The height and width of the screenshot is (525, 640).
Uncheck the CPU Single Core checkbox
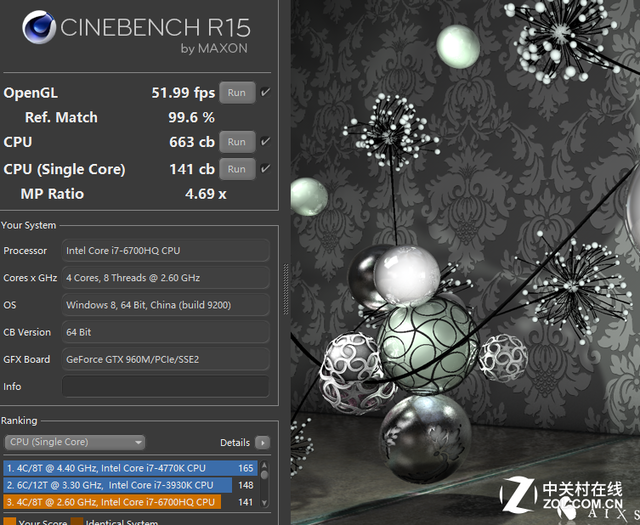click(265, 169)
